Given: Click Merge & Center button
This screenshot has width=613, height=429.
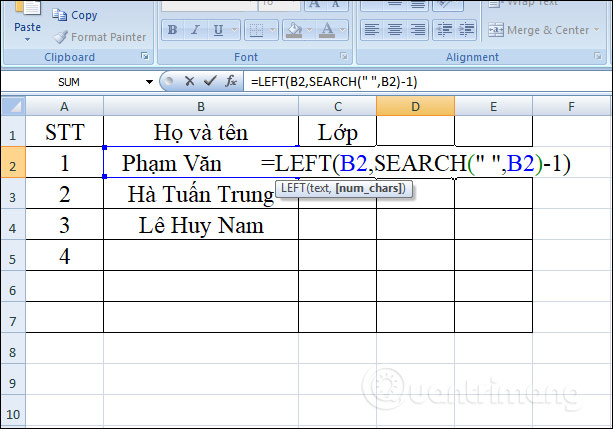Looking at the screenshot, I should tap(539, 30).
